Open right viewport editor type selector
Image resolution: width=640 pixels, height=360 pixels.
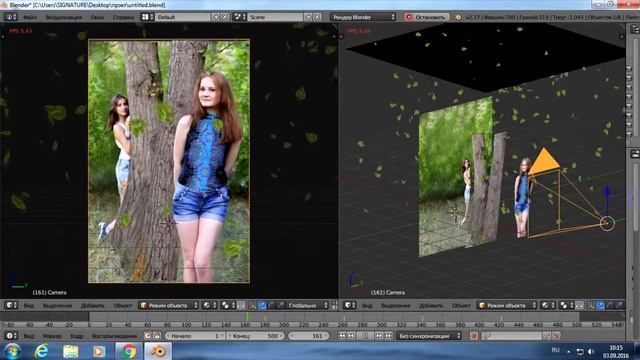click(x=349, y=305)
